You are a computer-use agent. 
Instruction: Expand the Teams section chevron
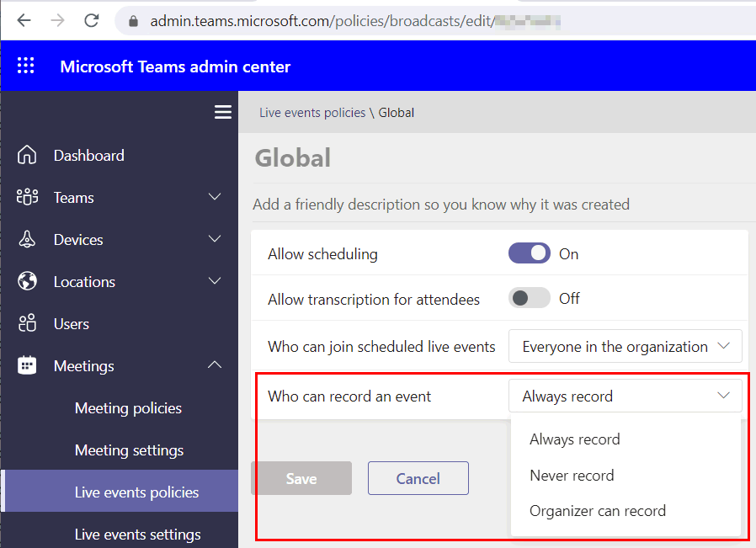tap(215, 197)
